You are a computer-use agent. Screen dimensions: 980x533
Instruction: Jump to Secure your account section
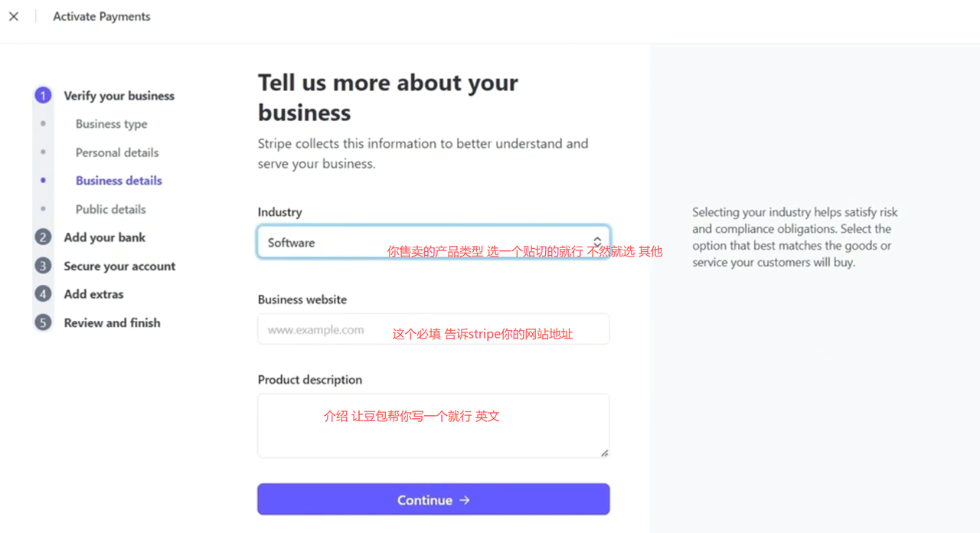pyautogui.click(x=119, y=266)
